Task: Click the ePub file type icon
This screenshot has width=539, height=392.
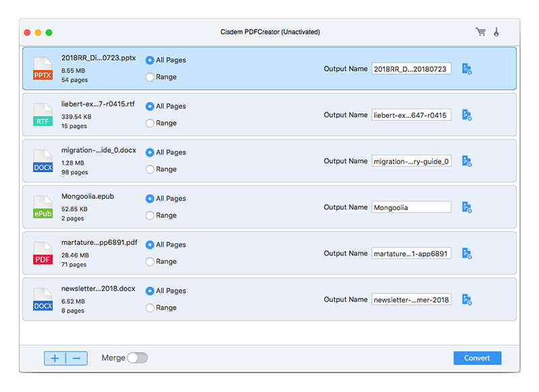Action: [x=43, y=207]
